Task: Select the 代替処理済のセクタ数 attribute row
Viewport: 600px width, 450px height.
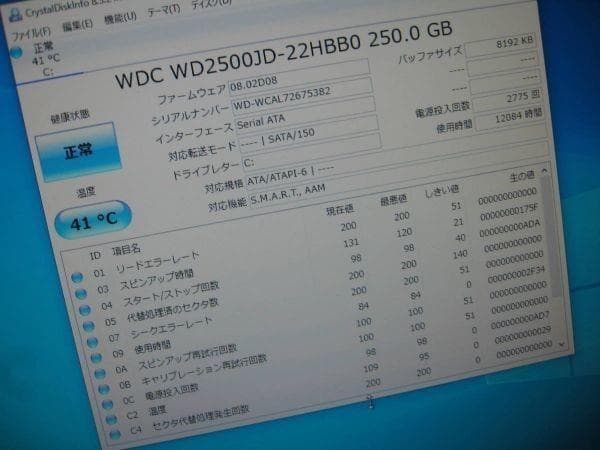Action: (x=316, y=284)
